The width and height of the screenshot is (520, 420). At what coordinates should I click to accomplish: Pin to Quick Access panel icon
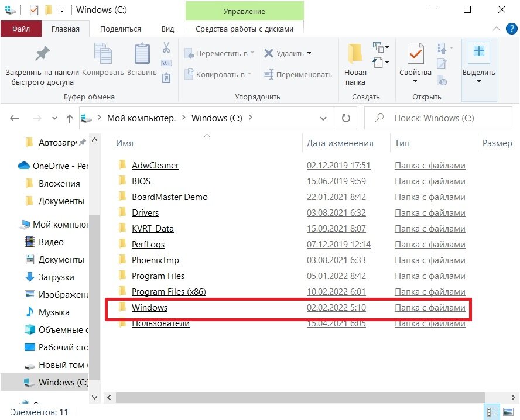click(x=42, y=54)
